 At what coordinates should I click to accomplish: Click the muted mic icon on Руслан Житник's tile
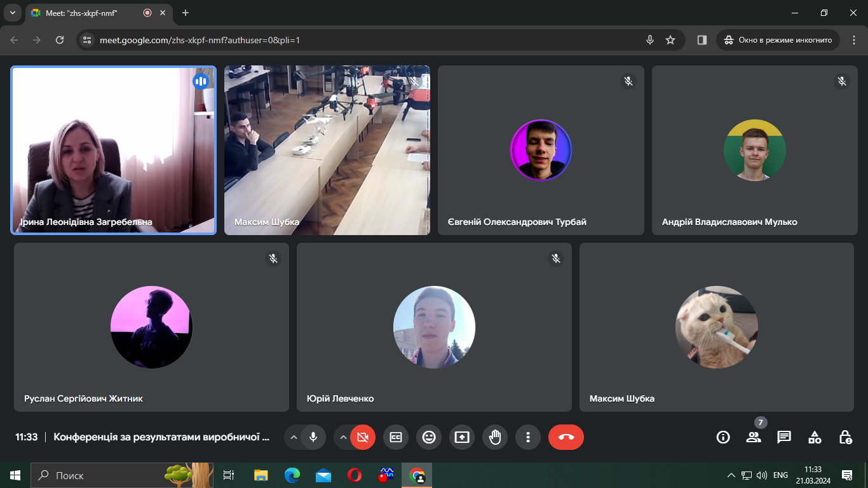click(273, 259)
